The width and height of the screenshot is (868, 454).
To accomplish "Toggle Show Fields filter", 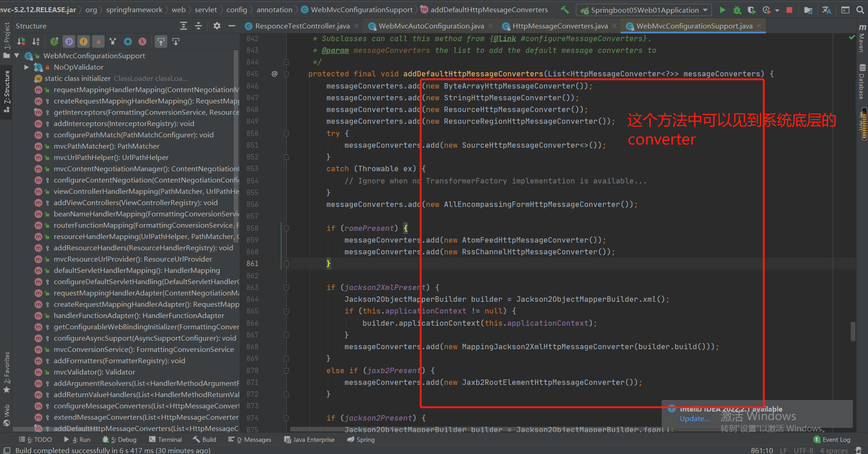I will pyautogui.click(x=84, y=42).
